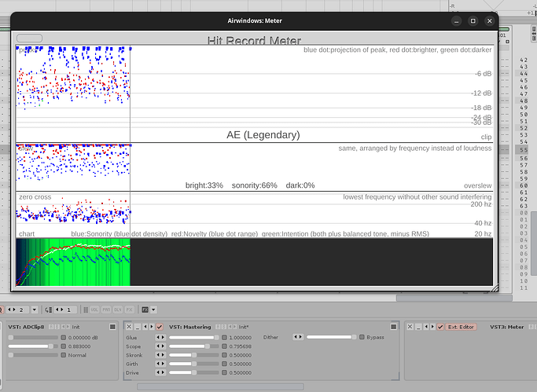Image resolution: width=537 pixels, height=392 pixels.
Task: Select preset slot B on VST: ADClip8
Action: click(x=57, y=327)
